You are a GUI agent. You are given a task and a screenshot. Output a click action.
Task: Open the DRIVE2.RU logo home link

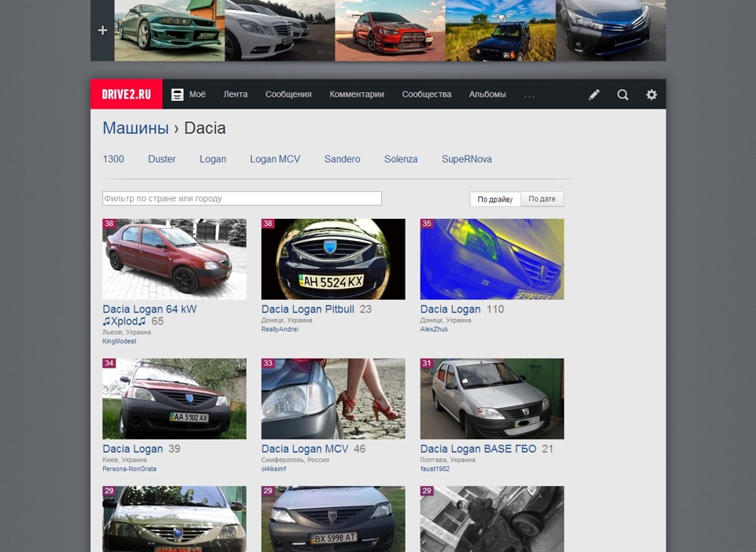[126, 94]
